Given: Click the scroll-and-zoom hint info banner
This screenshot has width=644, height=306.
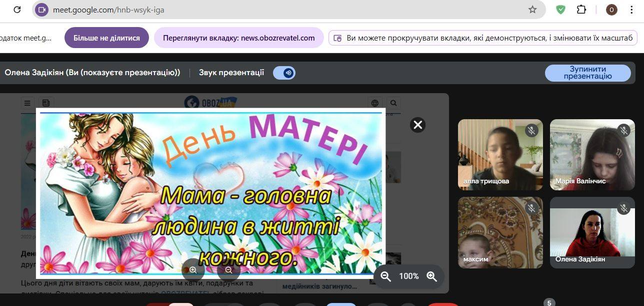Looking at the screenshot, I should (483, 38).
